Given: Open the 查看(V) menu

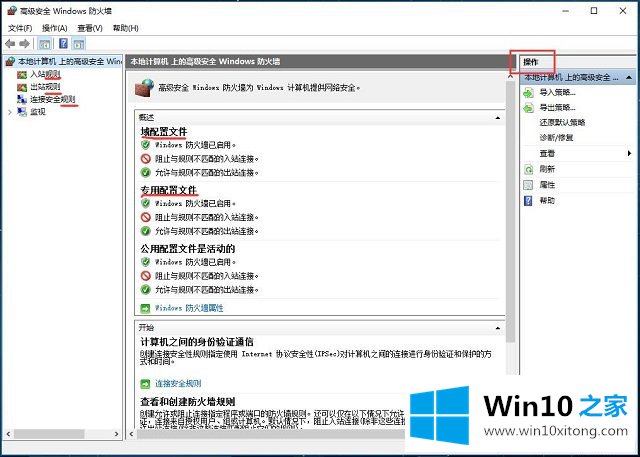Looking at the screenshot, I should [x=90, y=28].
